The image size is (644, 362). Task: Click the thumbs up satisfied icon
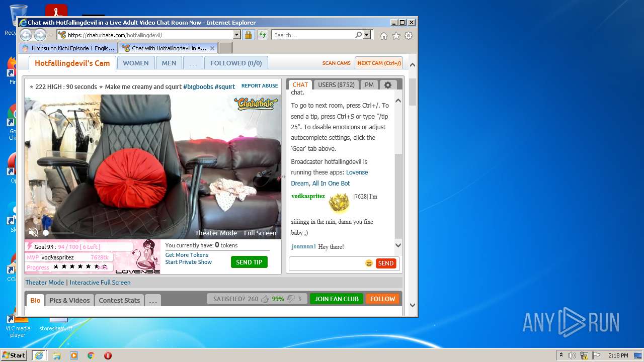coord(265,299)
